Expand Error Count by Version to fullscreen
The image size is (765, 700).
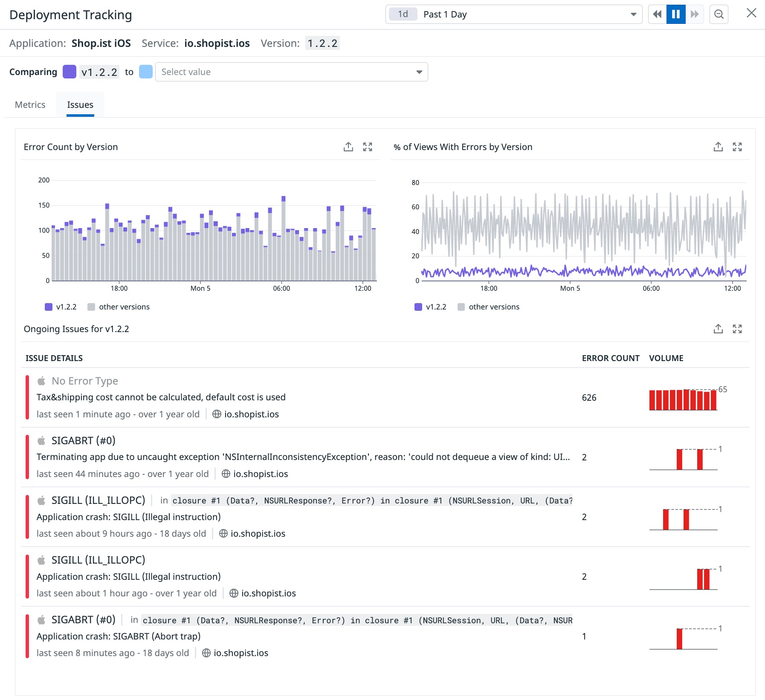[x=368, y=147]
